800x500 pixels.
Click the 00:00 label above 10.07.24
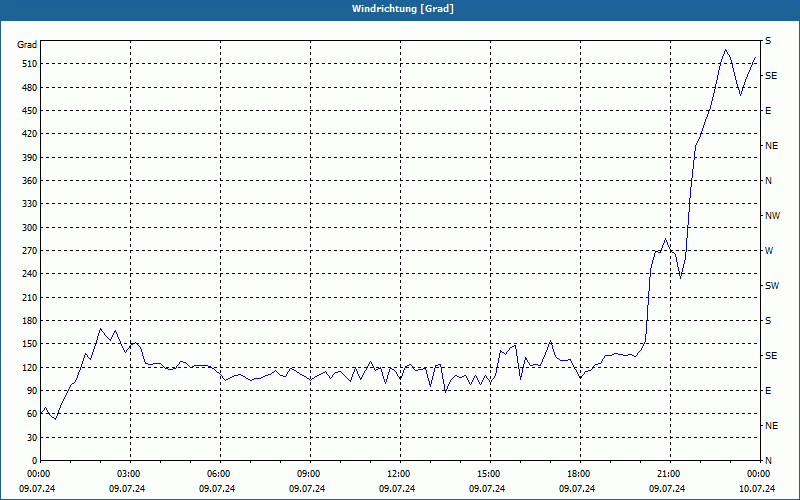coord(757,474)
